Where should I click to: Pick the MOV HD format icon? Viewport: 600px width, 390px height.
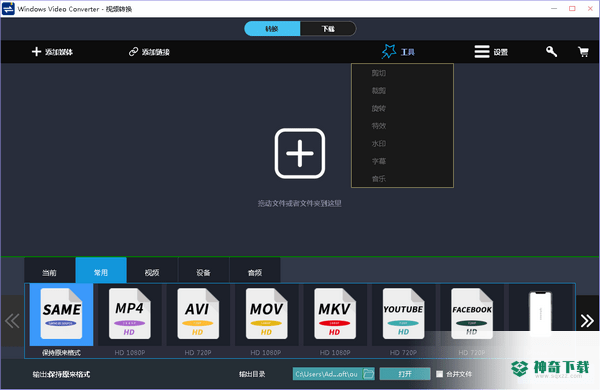[266, 314]
